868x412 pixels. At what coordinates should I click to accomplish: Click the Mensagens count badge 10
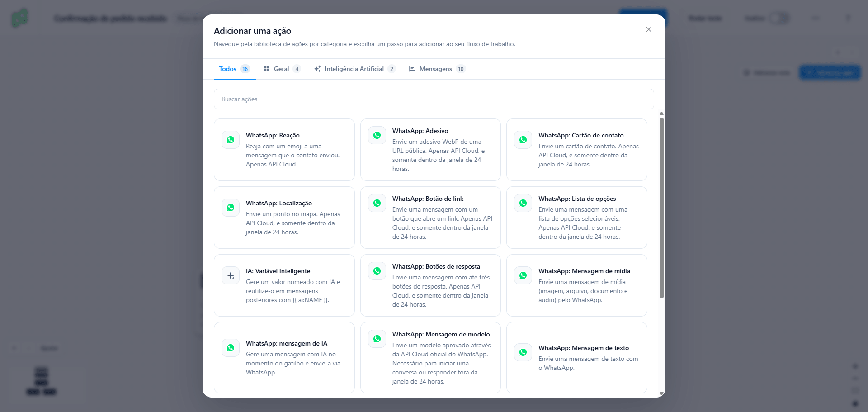(x=461, y=69)
